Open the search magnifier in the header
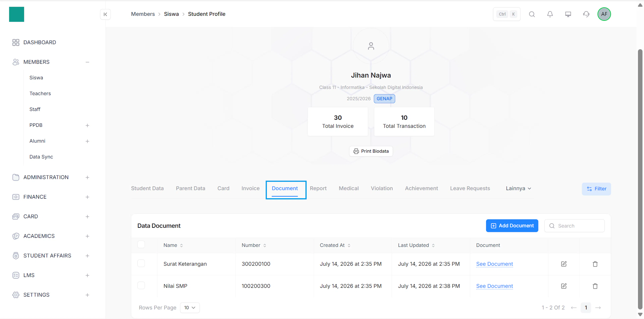 [532, 14]
